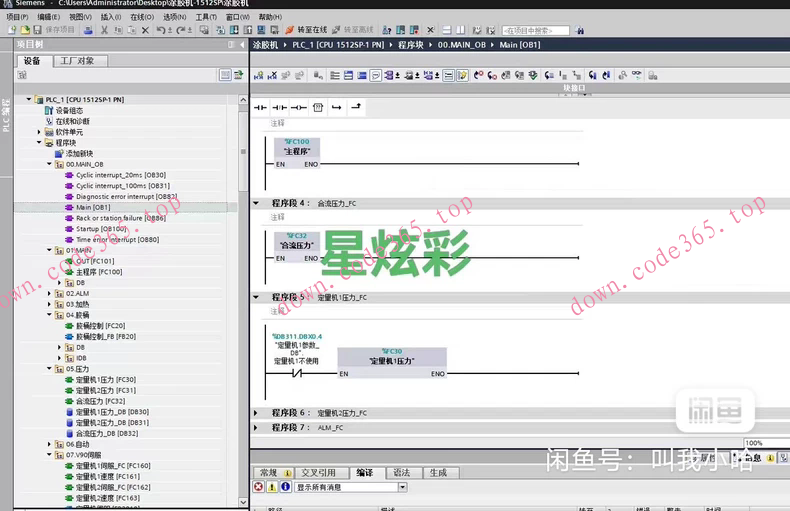The image size is (790, 511).
Task: Expand the 03.加热 folder
Action: (49, 304)
